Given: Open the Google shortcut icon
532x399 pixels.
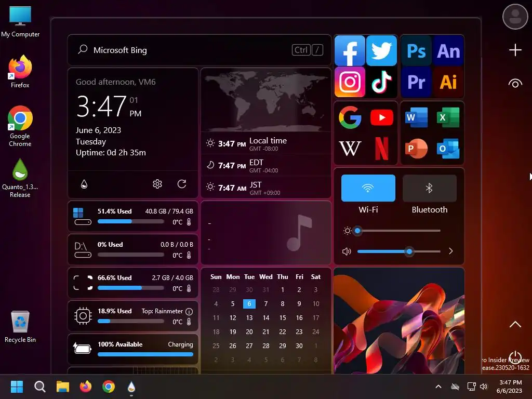Looking at the screenshot, I should click(350, 117).
